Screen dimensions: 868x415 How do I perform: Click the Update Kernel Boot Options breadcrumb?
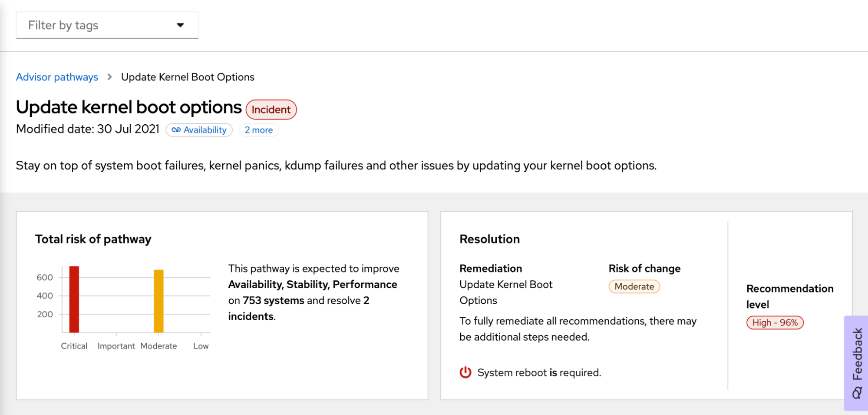pos(188,77)
